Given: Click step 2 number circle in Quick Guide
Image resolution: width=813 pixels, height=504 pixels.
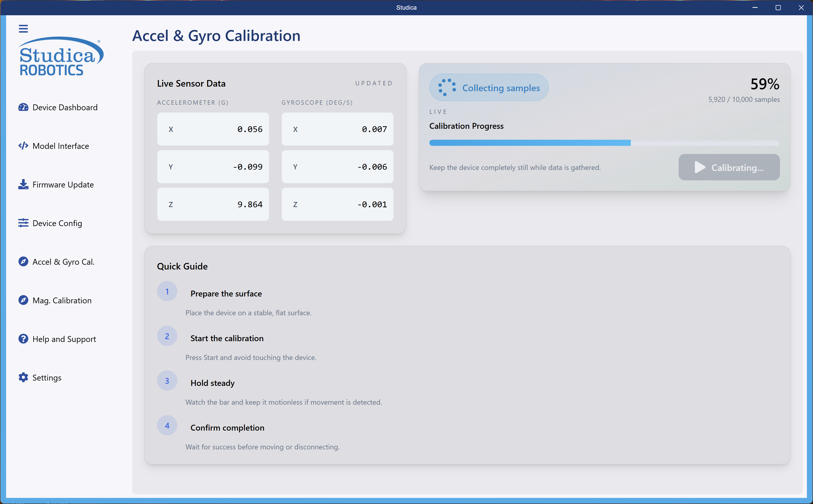Looking at the screenshot, I should click(x=167, y=336).
